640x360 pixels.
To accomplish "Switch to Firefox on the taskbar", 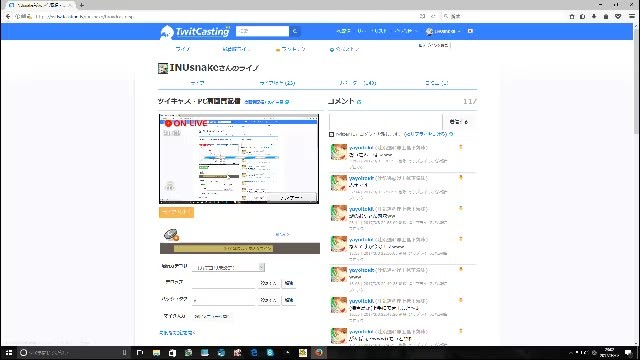I will tap(319, 353).
